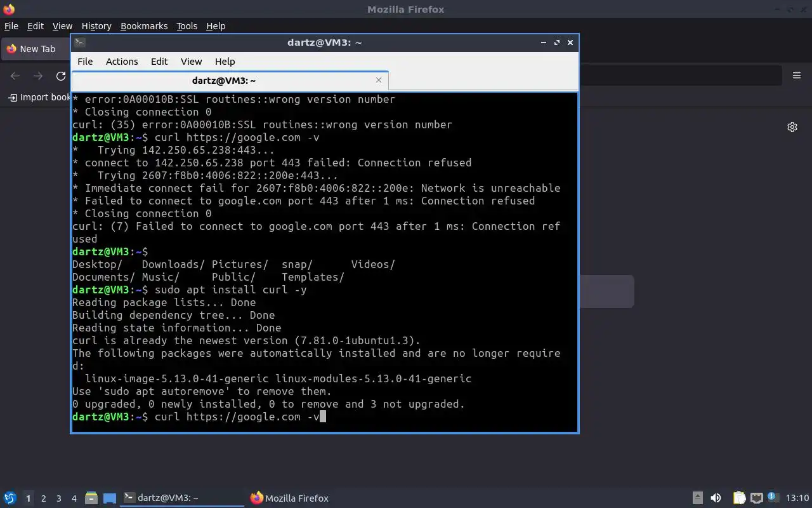Open Firefox Tools menu
812x508 pixels.
coord(187,26)
